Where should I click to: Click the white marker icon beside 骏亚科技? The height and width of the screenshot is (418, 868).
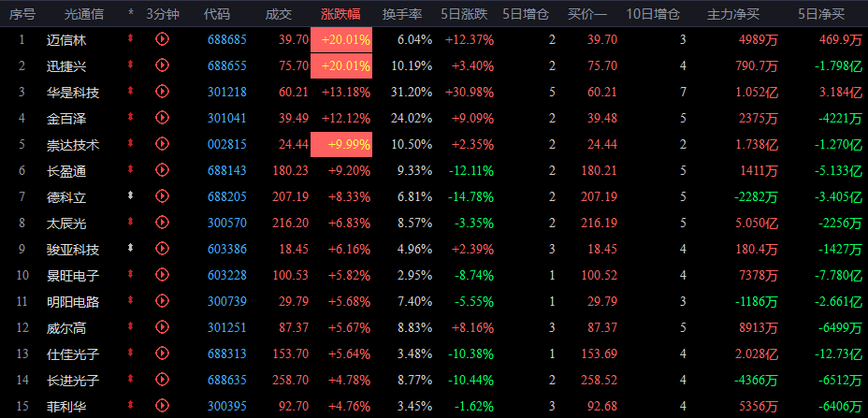[131, 248]
